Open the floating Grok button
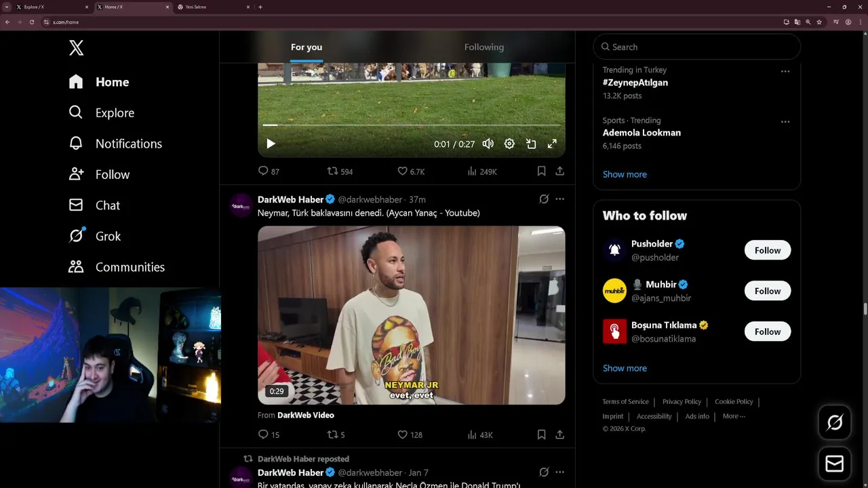868x488 pixels. (x=835, y=422)
